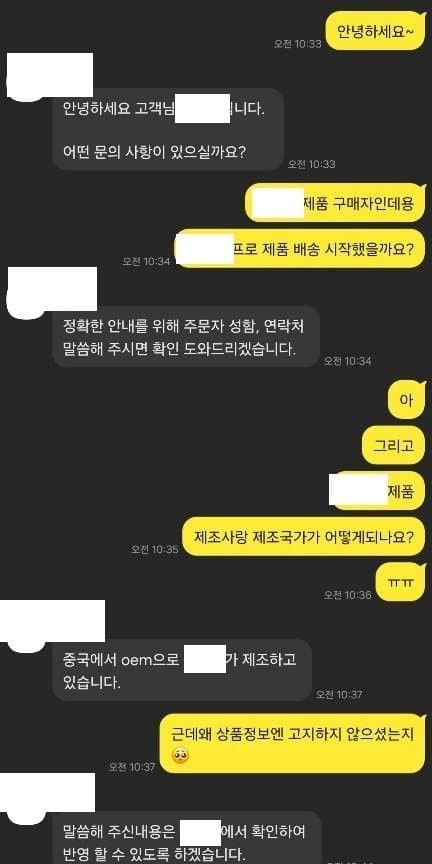Tap the short '아' yellow bubble
Screen dimensions: 432x864
pyautogui.click(x=407, y=399)
